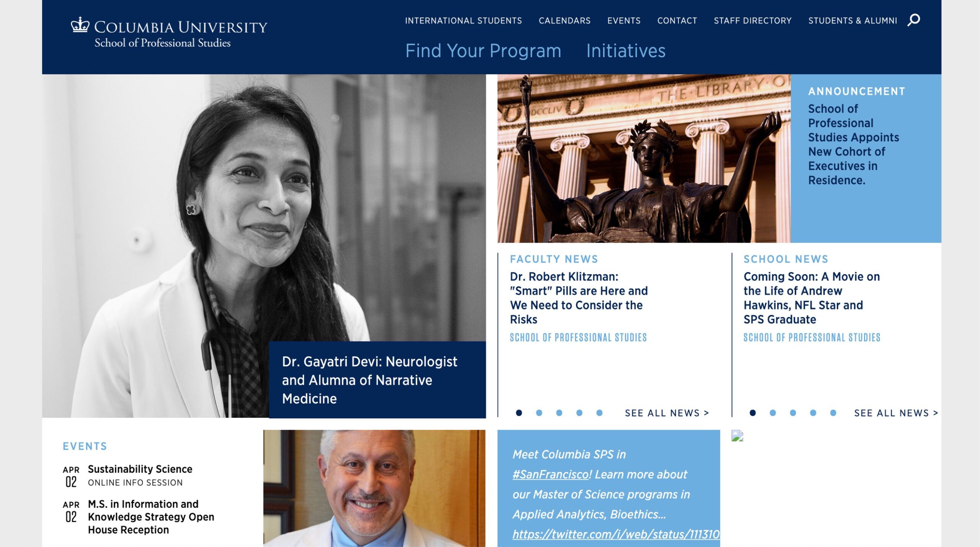Click the broken image placeholder icon
Screen dimensions: 980x547
737,436
